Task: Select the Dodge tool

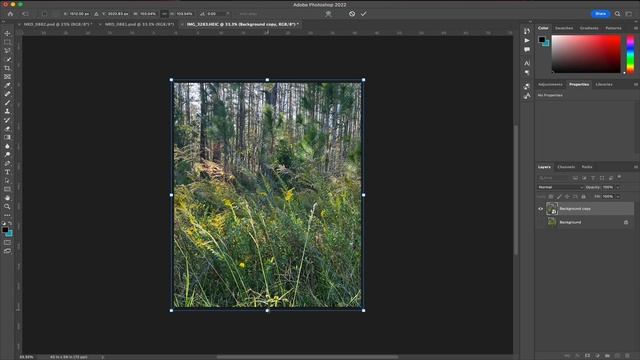Action: (x=7, y=155)
